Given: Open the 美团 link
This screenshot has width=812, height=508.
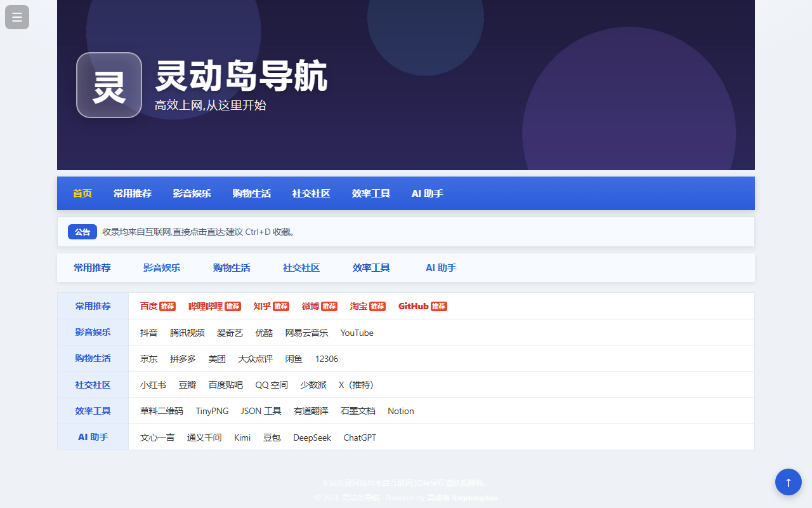Looking at the screenshot, I should pos(217,359).
